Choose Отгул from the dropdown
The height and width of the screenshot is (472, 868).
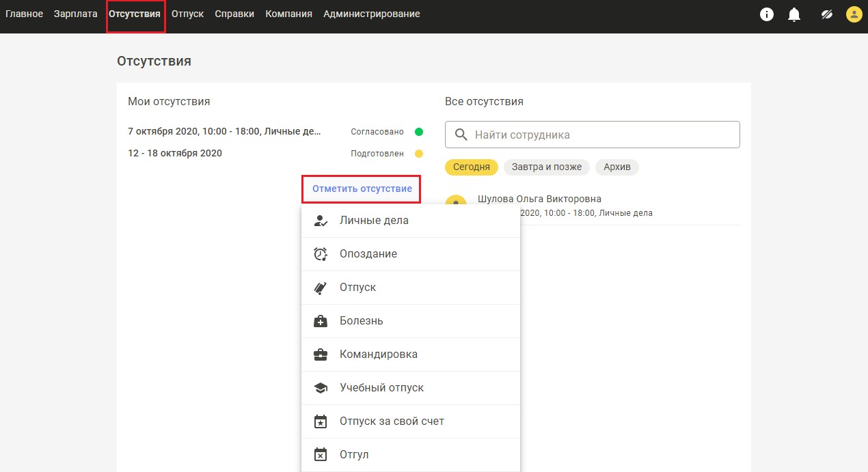pyautogui.click(x=411, y=455)
